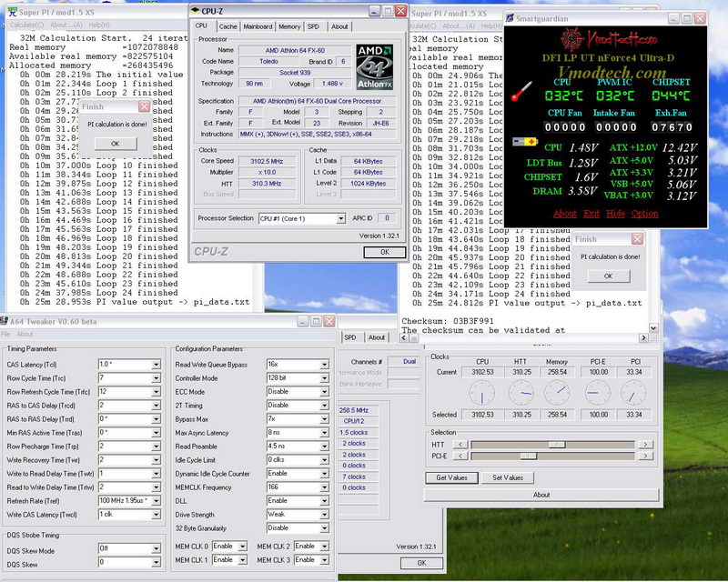Click the wide About button in clock generator
Image resolution: width=728 pixels, height=582 pixels.
click(541, 495)
